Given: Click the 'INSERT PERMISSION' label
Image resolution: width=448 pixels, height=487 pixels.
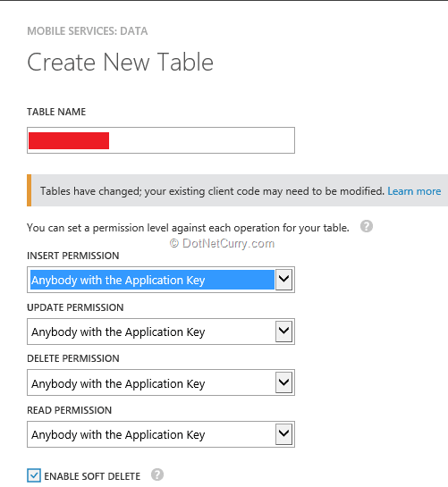Looking at the screenshot, I should 73,256.
